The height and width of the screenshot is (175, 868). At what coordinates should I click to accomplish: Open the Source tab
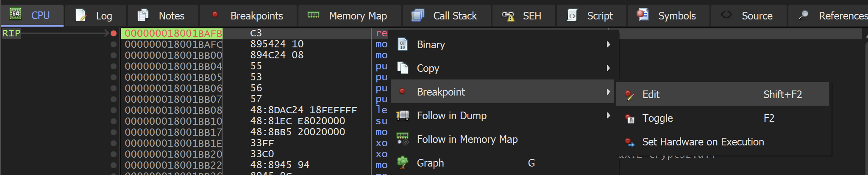749,16
